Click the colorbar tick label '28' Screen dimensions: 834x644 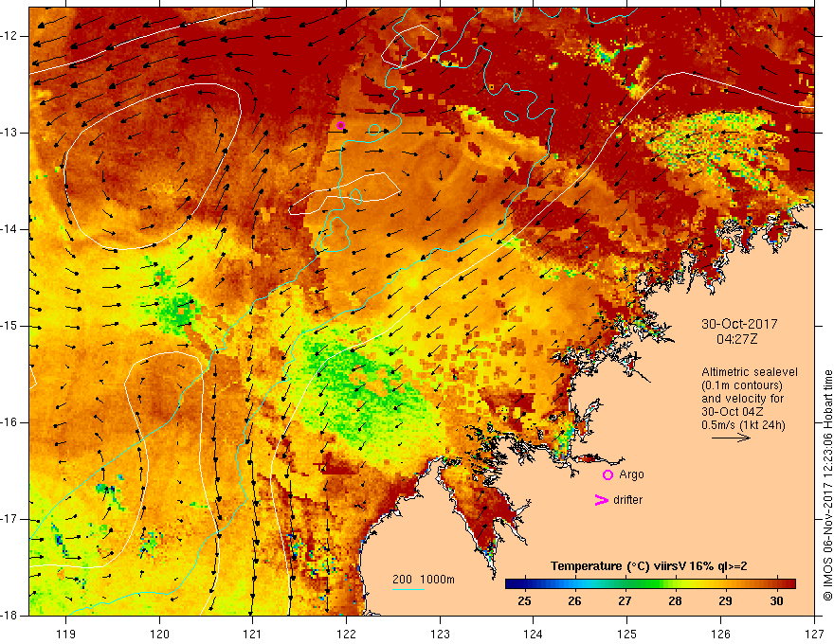(x=675, y=601)
